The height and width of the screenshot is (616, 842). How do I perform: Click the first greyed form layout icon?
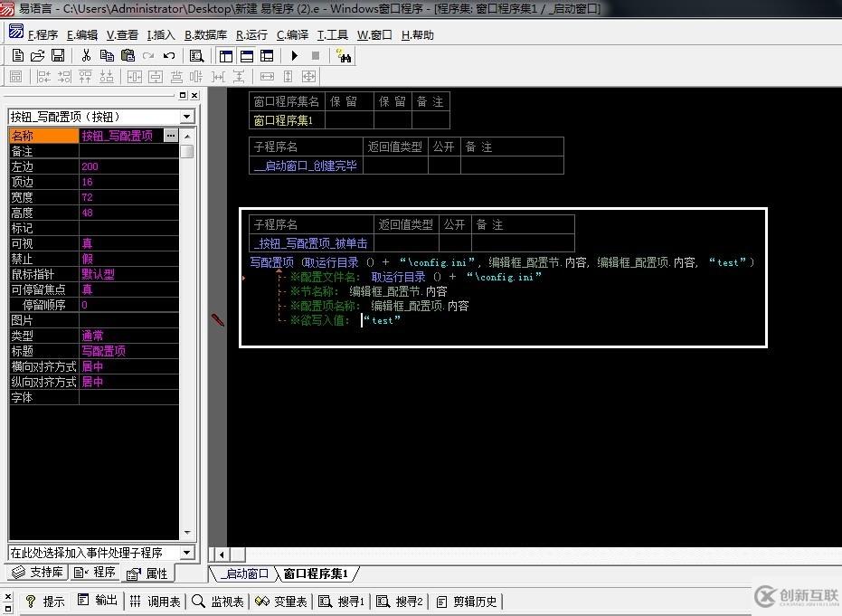point(16,77)
